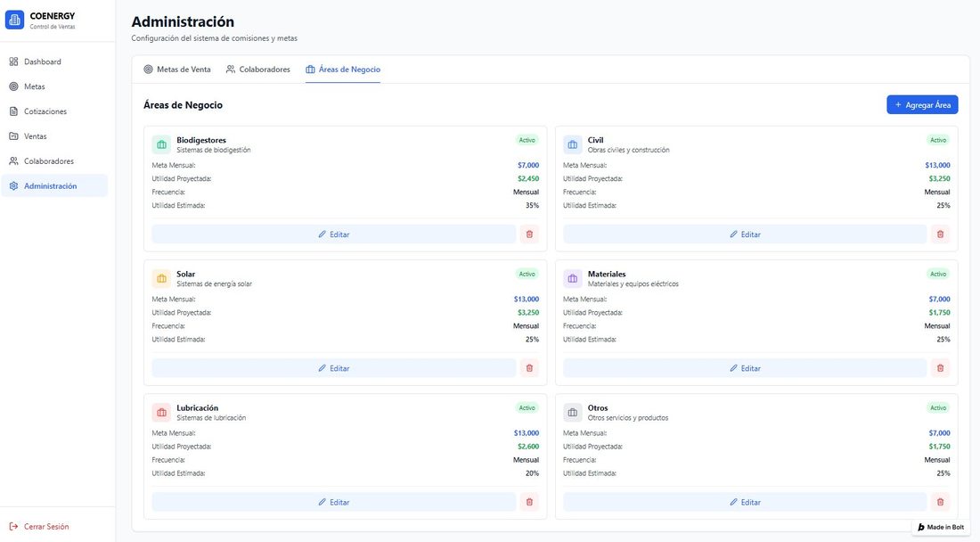This screenshot has height=542, width=980.
Task: Click the Lubricación 20% estimated utility
Action: point(532,473)
